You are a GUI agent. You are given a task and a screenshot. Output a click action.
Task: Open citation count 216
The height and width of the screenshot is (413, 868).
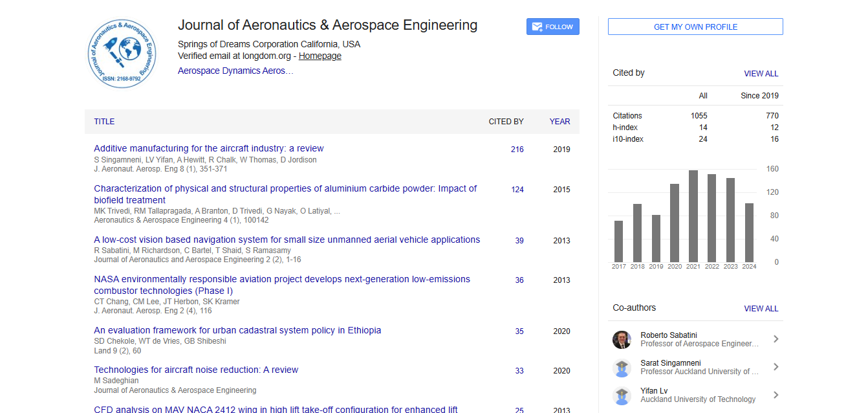(517, 150)
